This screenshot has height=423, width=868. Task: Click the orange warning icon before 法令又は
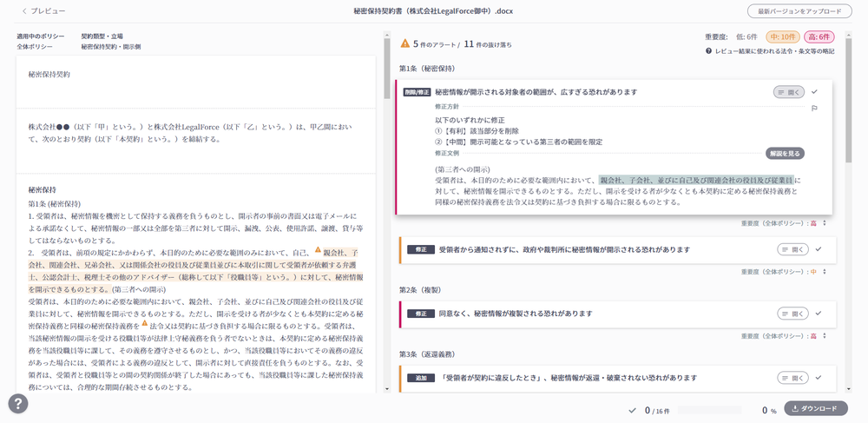(145, 323)
